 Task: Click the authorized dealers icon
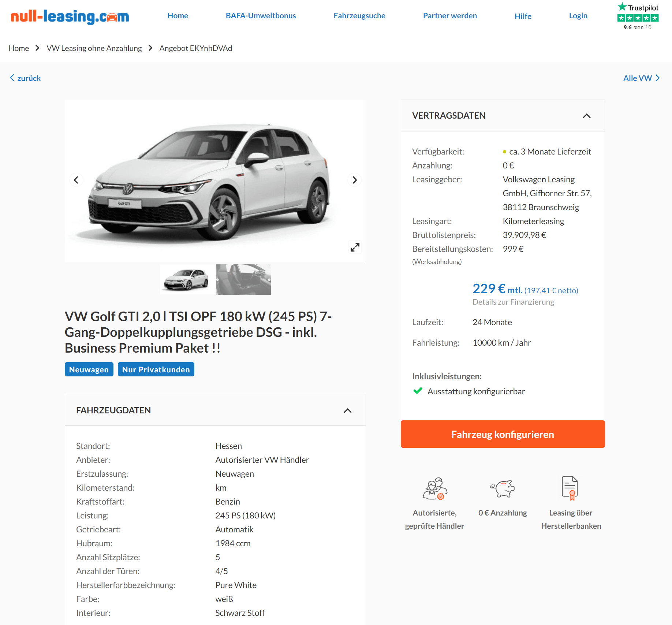tap(435, 488)
